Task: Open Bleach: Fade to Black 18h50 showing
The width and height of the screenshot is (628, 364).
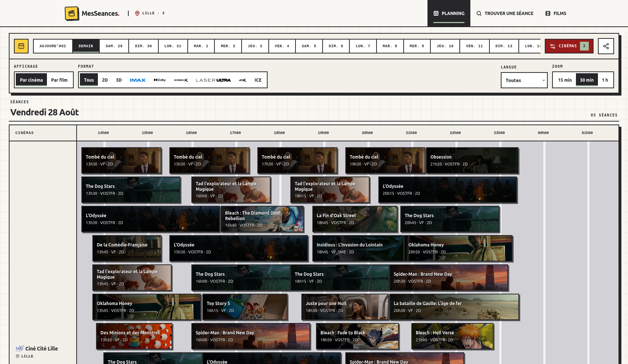Action: (x=357, y=336)
